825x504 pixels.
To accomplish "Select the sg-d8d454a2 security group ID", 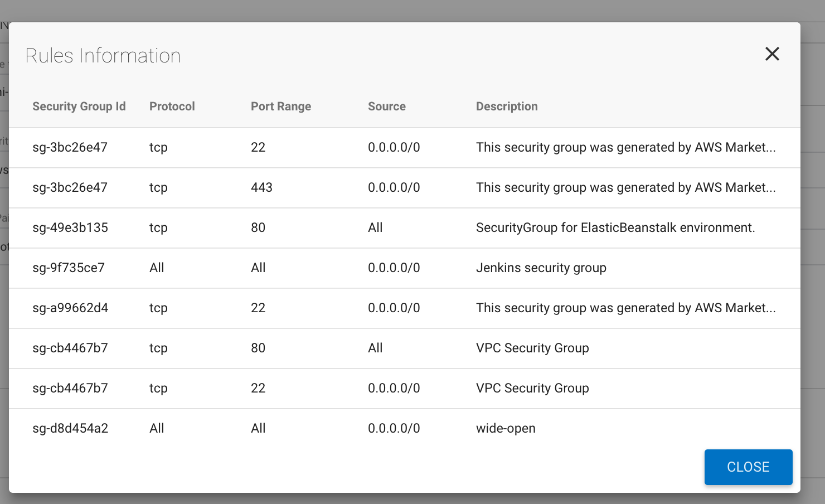I will [70, 428].
